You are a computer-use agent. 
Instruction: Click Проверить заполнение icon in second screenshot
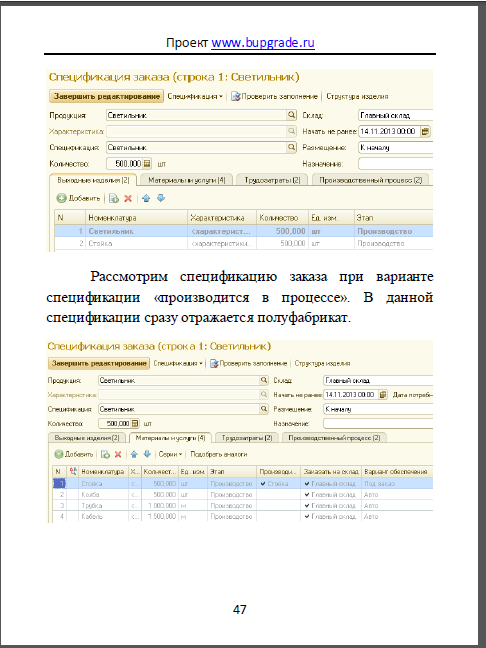pos(214,363)
